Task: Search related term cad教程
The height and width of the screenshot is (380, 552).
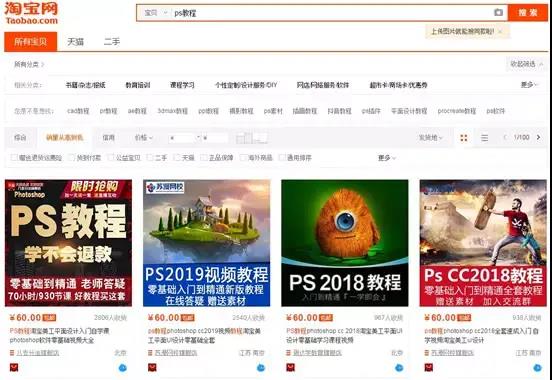Action: point(78,111)
